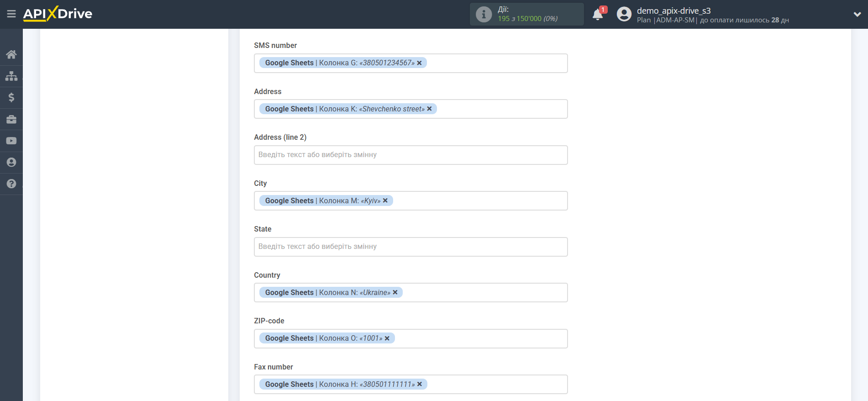Click the info icon next to actions counter

484,14
